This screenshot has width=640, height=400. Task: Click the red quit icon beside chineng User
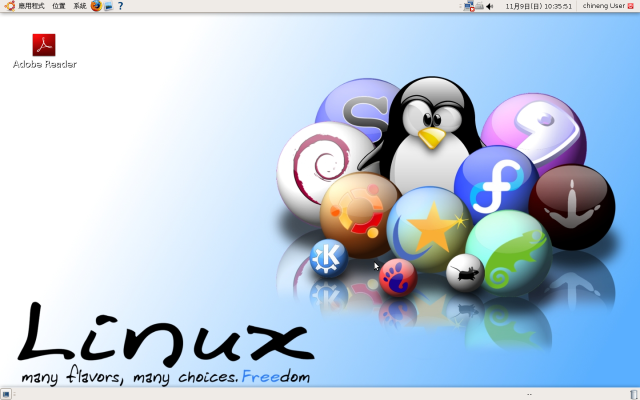(631, 6)
